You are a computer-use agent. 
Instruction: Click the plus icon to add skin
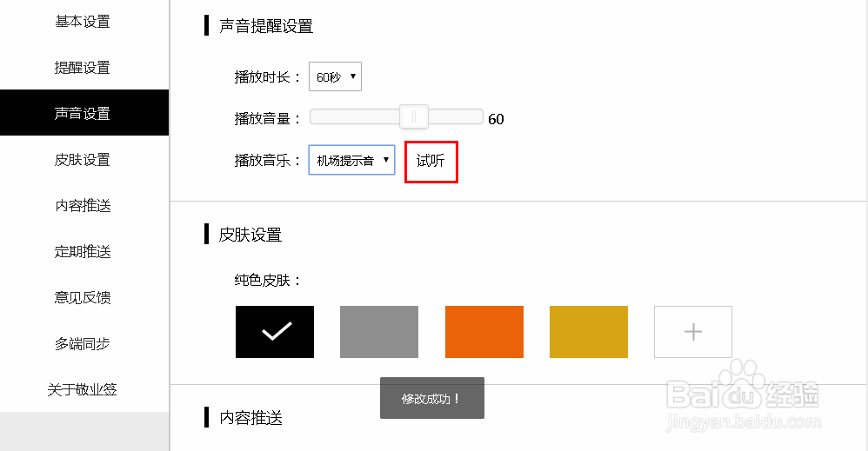tap(692, 332)
